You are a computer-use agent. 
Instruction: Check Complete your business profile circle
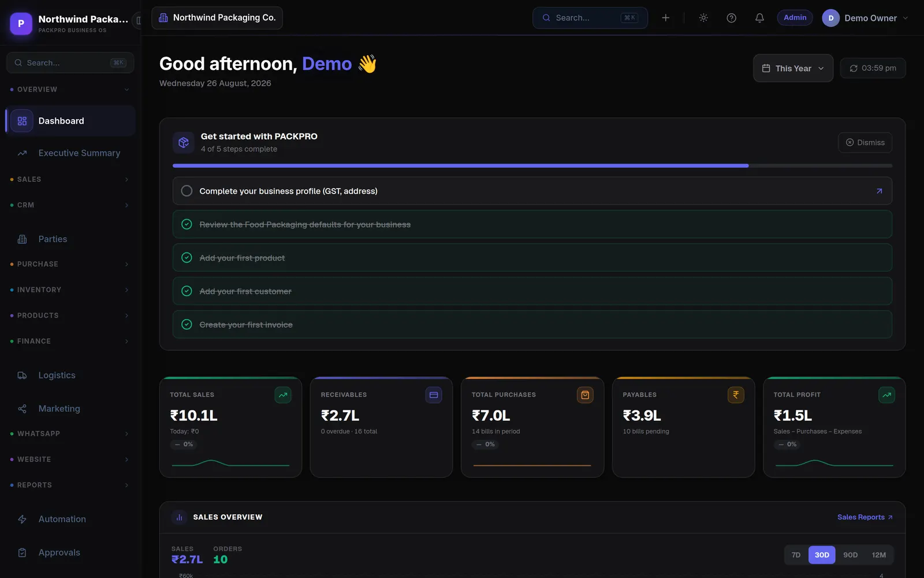pyautogui.click(x=187, y=191)
